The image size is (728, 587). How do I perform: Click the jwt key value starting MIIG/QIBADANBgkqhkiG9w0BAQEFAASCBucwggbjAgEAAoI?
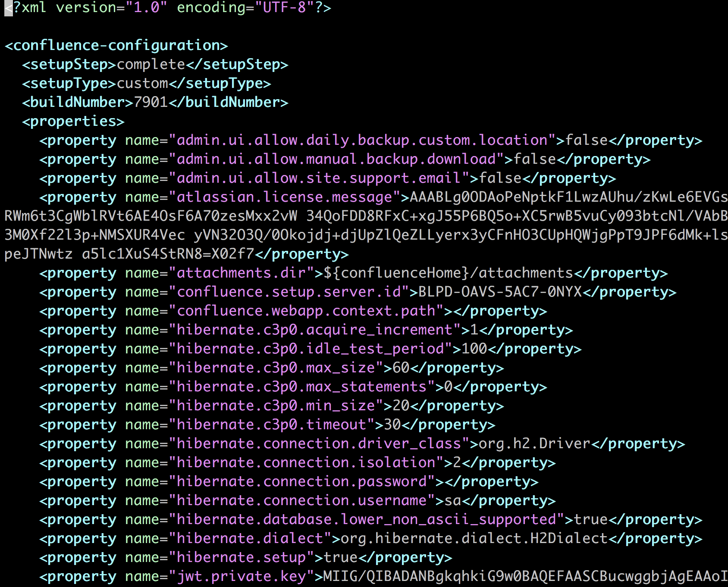tap(526, 576)
